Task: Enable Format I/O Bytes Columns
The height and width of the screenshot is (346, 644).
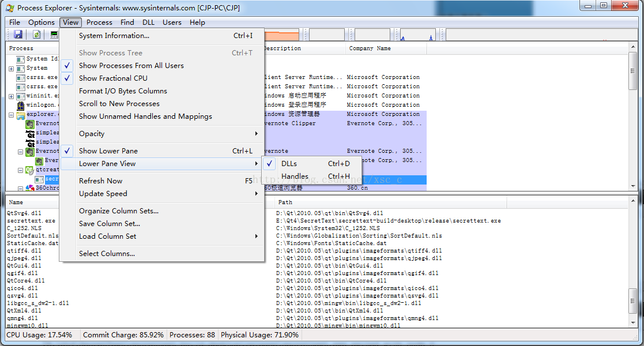Action: click(x=162, y=91)
